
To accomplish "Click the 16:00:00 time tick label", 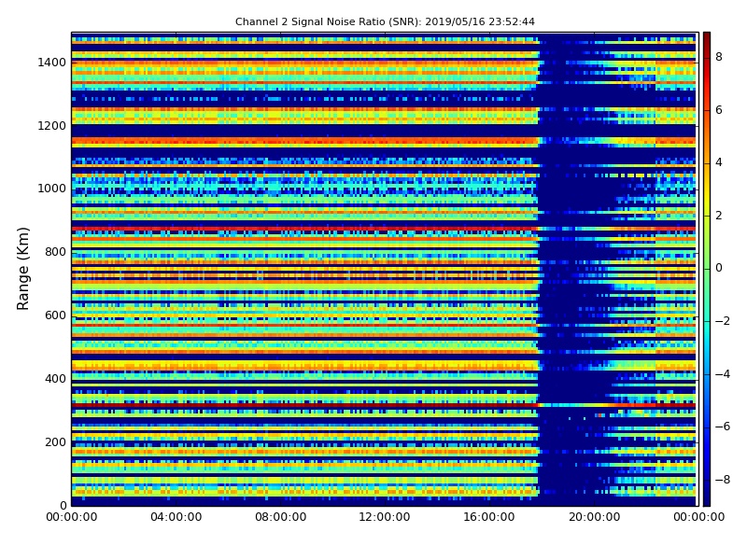I will coord(489,517).
